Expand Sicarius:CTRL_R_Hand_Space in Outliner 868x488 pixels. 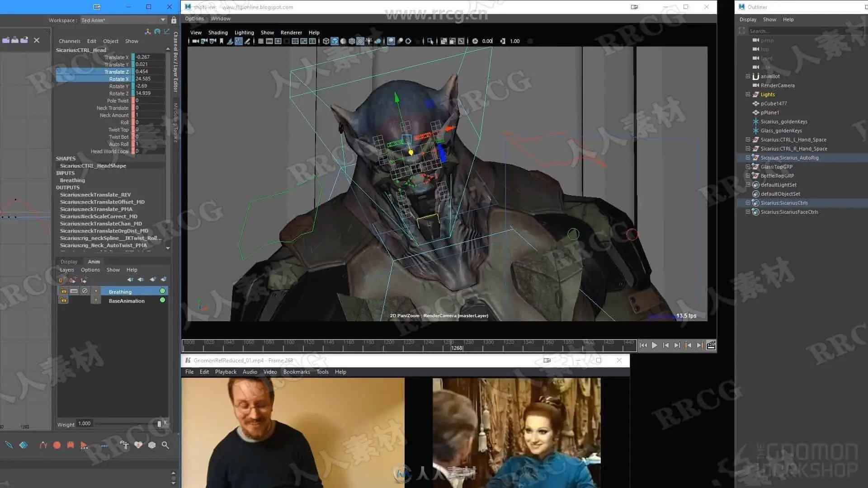pyautogui.click(x=748, y=149)
